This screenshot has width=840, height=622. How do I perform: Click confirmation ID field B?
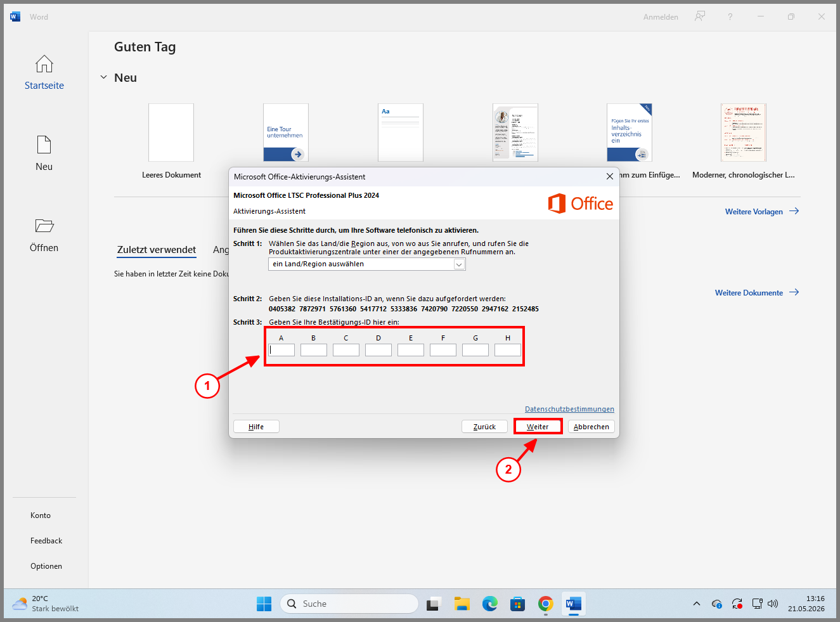(x=314, y=350)
